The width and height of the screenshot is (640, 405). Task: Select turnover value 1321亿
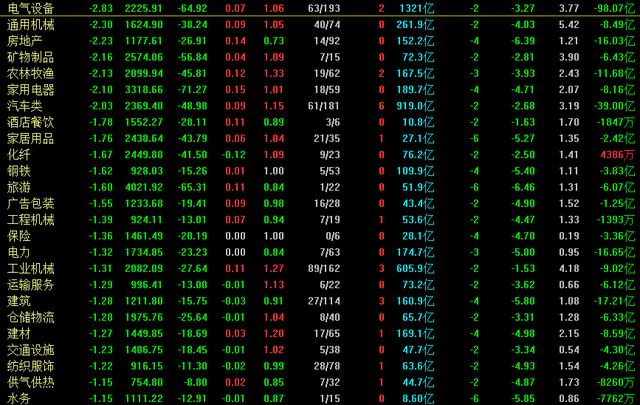417,8
